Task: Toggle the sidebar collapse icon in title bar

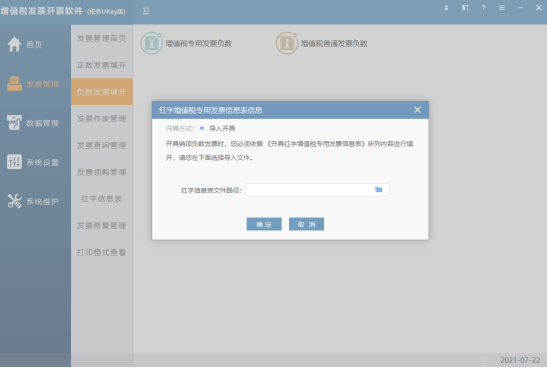Action: (x=146, y=11)
